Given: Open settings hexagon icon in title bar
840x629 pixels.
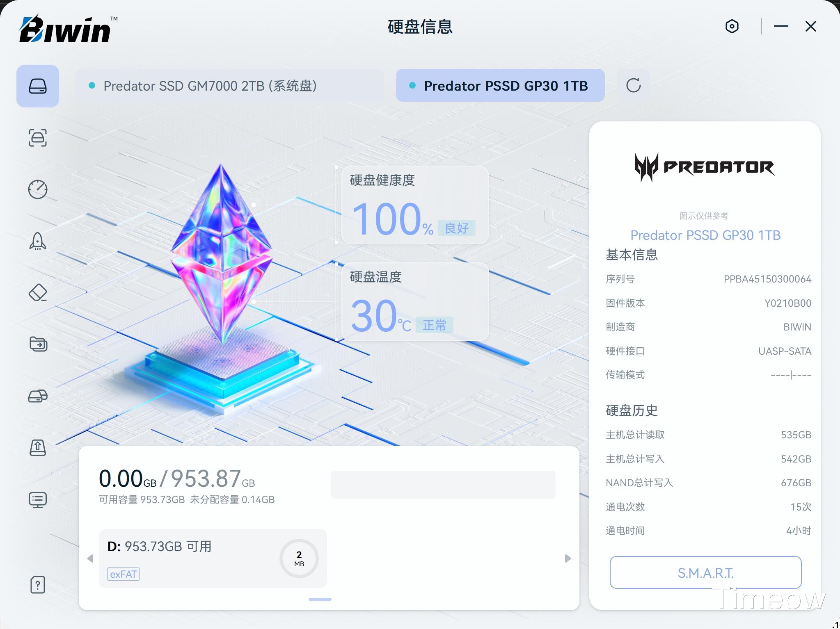Looking at the screenshot, I should [732, 27].
